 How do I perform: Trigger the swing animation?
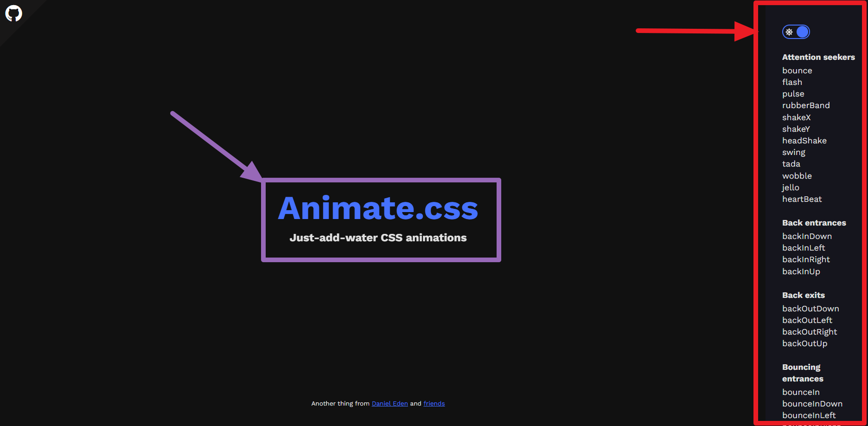[x=793, y=152]
